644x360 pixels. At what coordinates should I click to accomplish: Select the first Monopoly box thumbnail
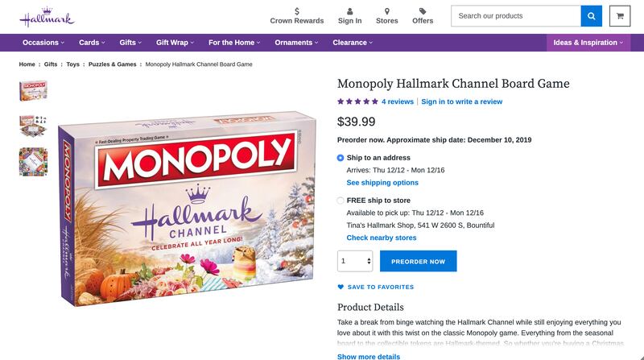click(33, 91)
